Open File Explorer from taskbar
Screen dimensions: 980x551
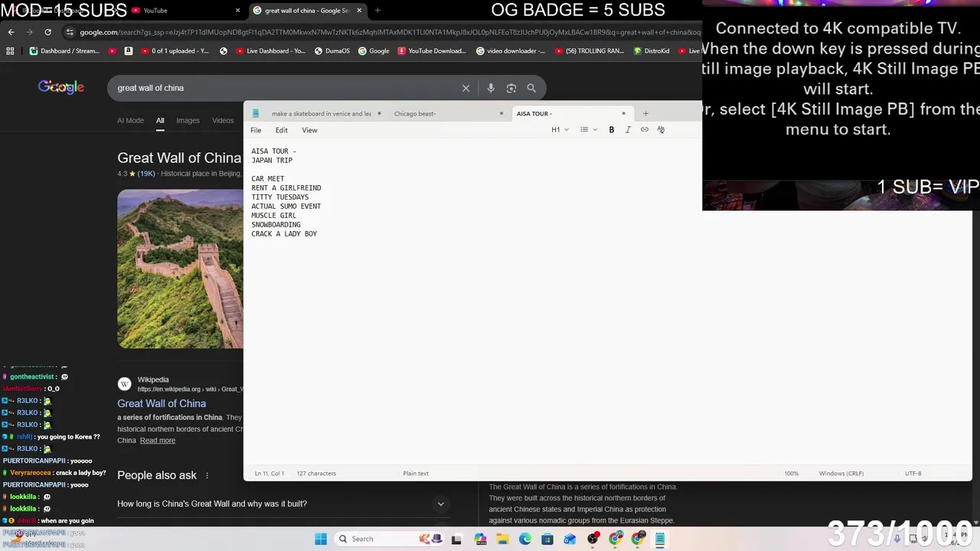[502, 540]
